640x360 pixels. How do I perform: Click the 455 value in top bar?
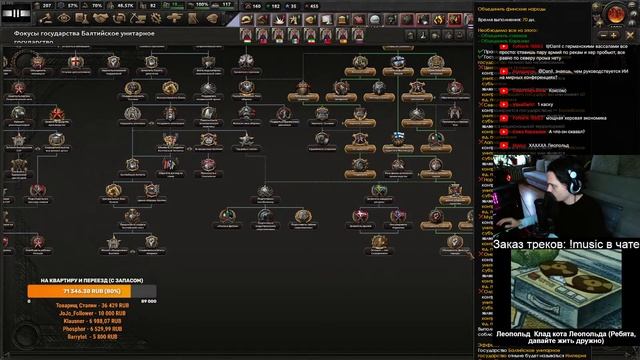(313, 6)
